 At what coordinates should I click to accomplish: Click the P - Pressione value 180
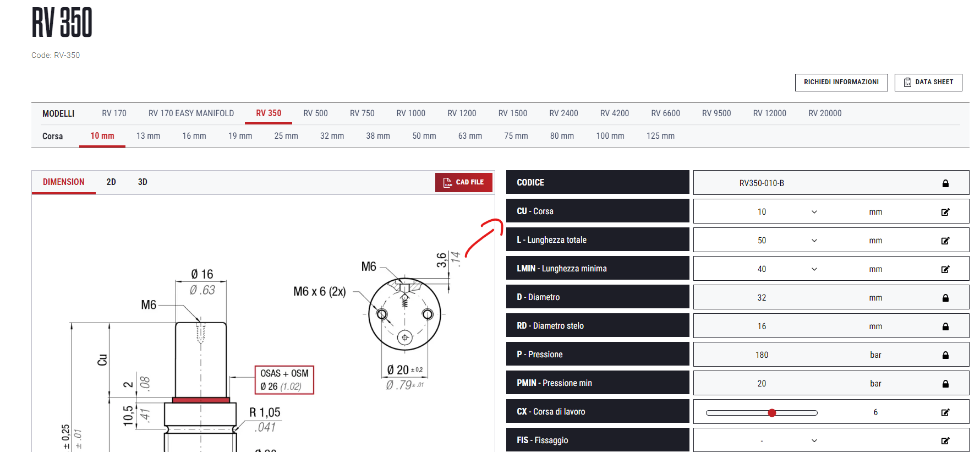click(x=762, y=355)
